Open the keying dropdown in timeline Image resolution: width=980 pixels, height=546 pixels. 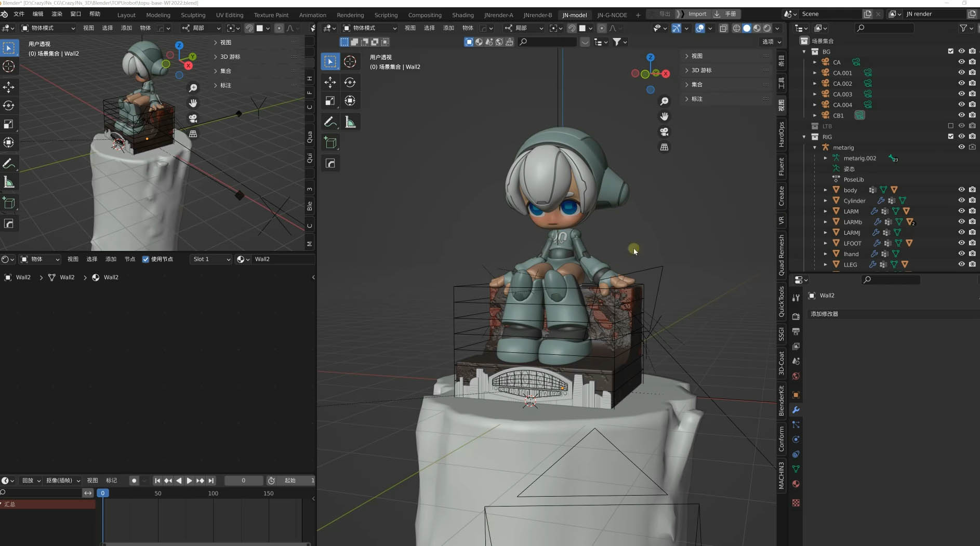63,481
